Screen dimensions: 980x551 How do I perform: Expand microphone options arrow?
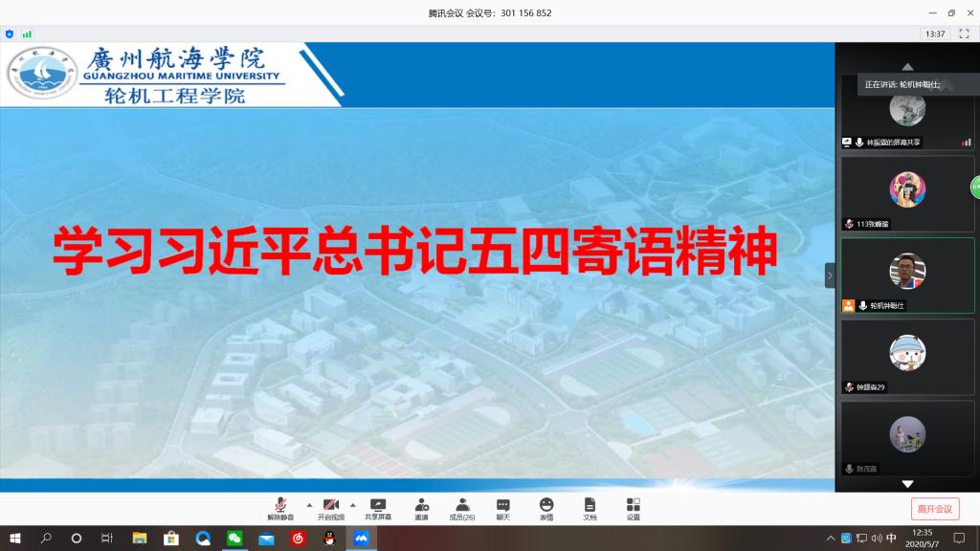click(308, 504)
